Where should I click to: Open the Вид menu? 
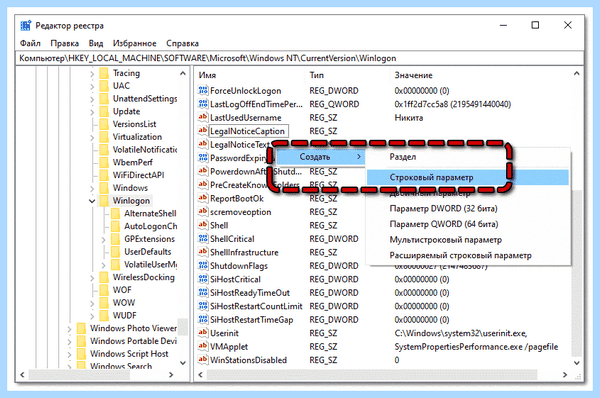coord(96,43)
